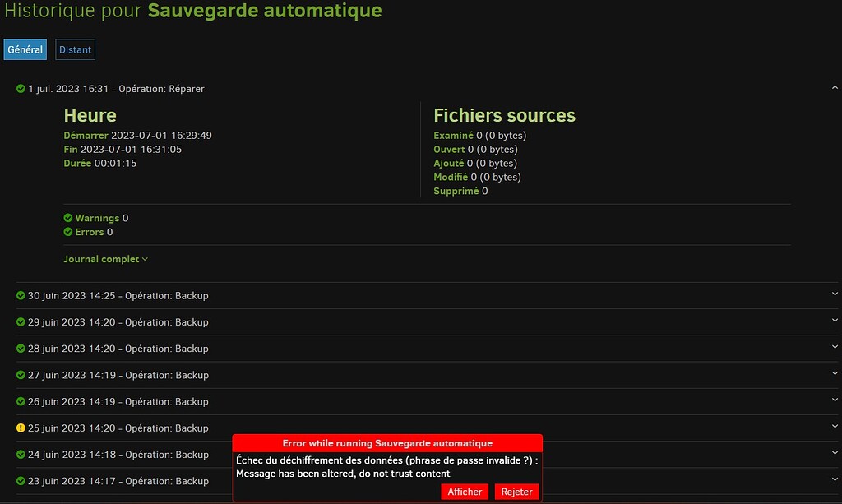Click yellow warning icon for 25 juin backup
The width and height of the screenshot is (842, 504).
click(21, 428)
